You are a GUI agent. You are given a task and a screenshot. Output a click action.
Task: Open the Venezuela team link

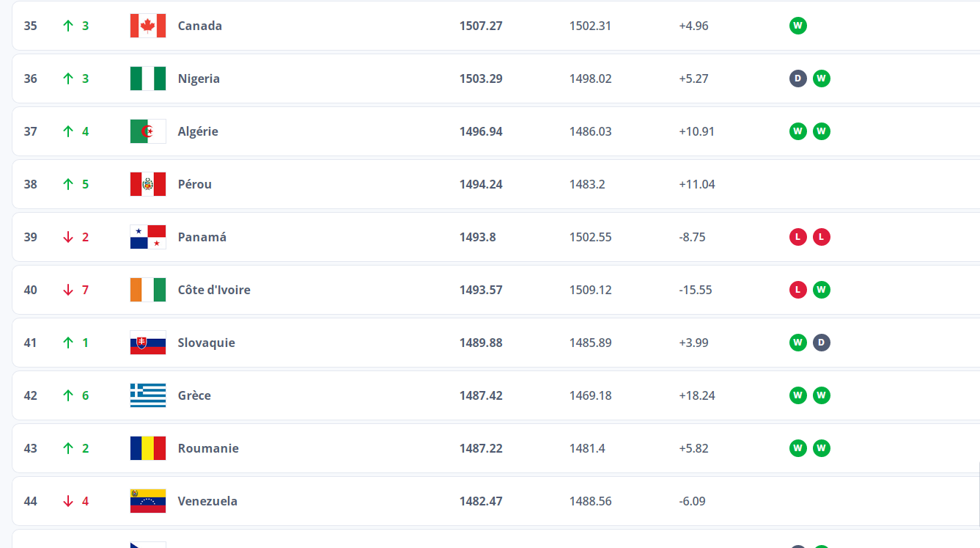click(207, 501)
